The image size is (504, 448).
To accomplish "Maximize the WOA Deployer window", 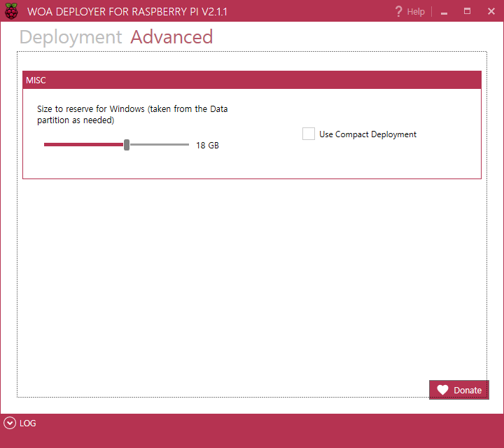I will (467, 12).
